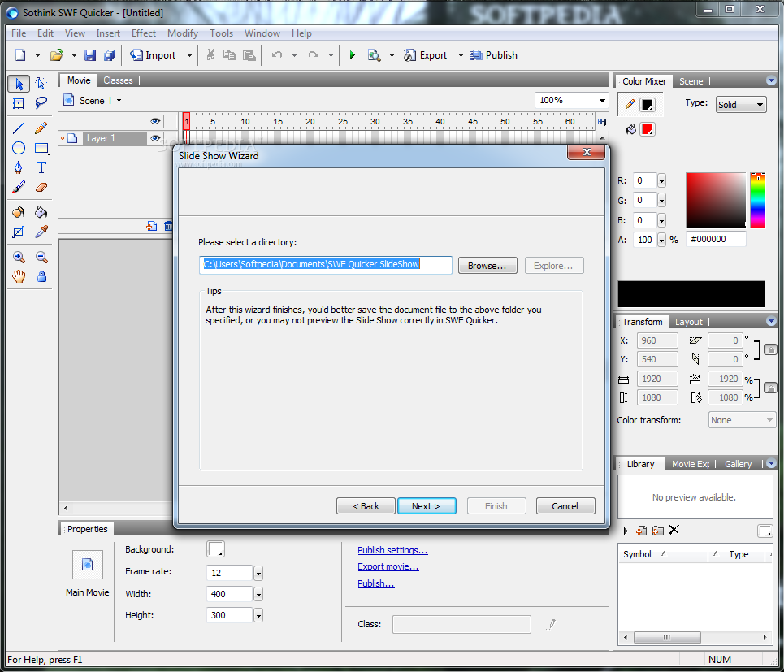Select the Pencil tool
Screen dimensions: 784x672
coord(41,128)
